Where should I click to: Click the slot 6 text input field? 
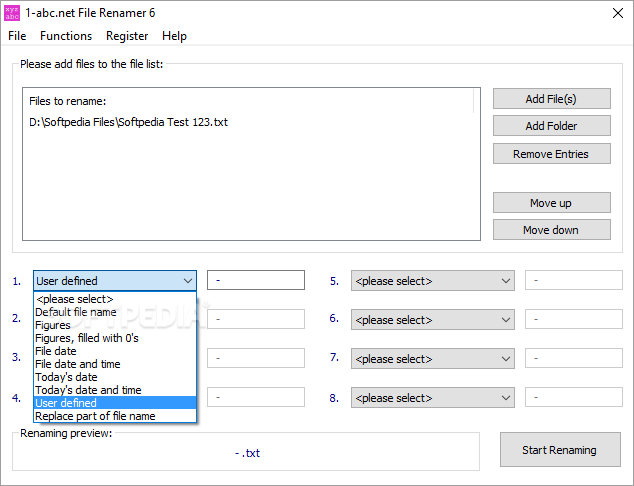(574, 319)
